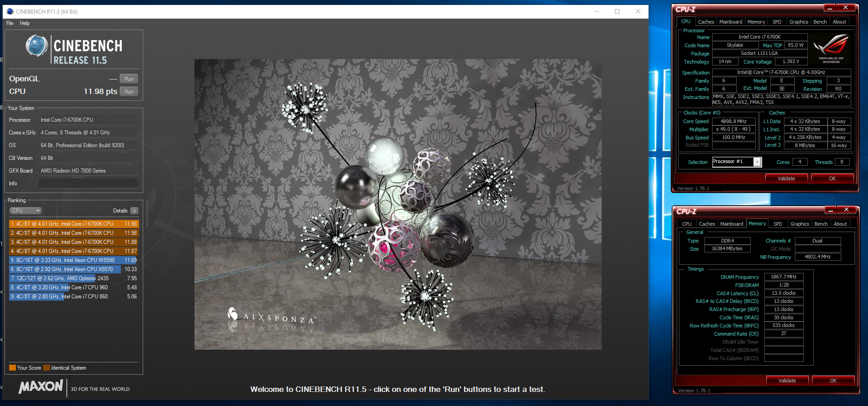Viewport: 868px width, 406px height.
Task: Click the CAS# Latency value 13.0 clocks
Action: pos(784,293)
